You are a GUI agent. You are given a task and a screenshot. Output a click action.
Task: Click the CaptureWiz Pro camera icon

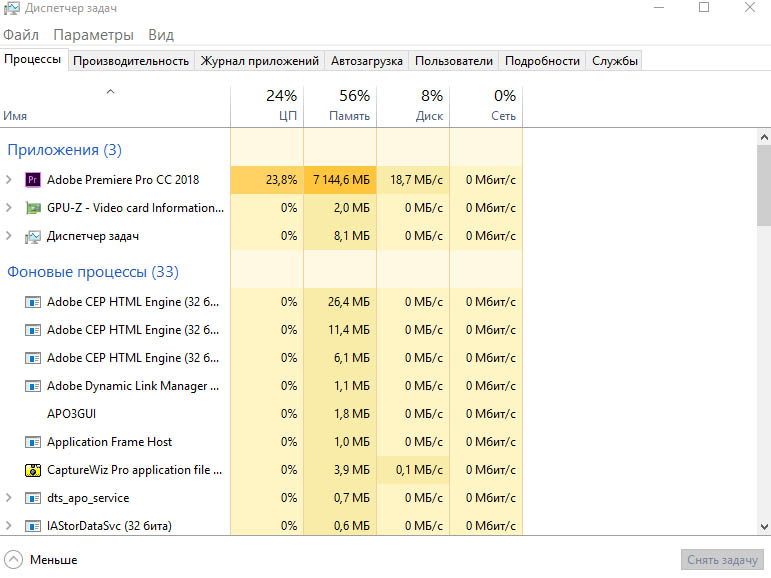coord(32,470)
